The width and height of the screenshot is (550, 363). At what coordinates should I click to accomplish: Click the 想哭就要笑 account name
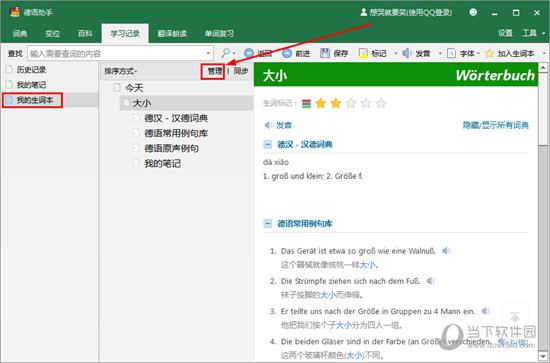(x=410, y=13)
